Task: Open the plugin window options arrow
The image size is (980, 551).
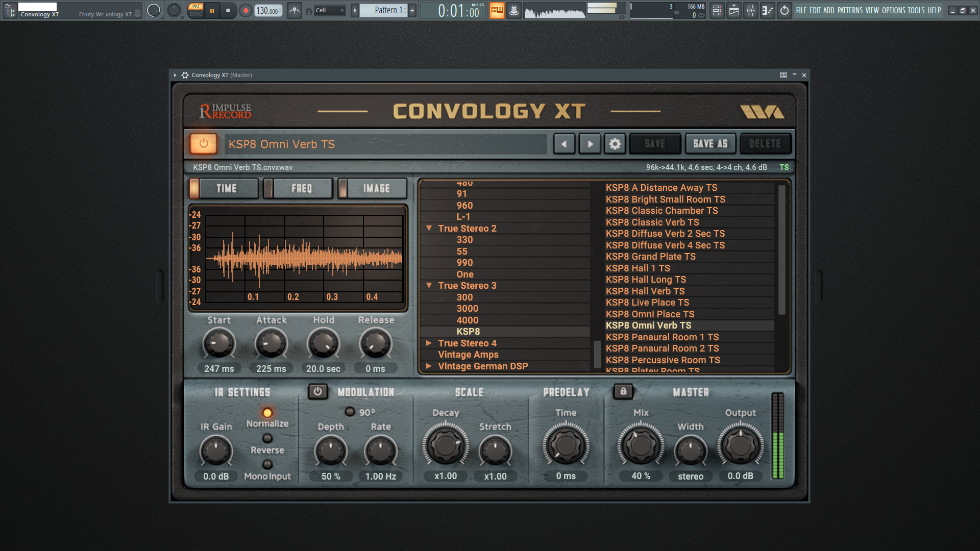Action: (175, 75)
